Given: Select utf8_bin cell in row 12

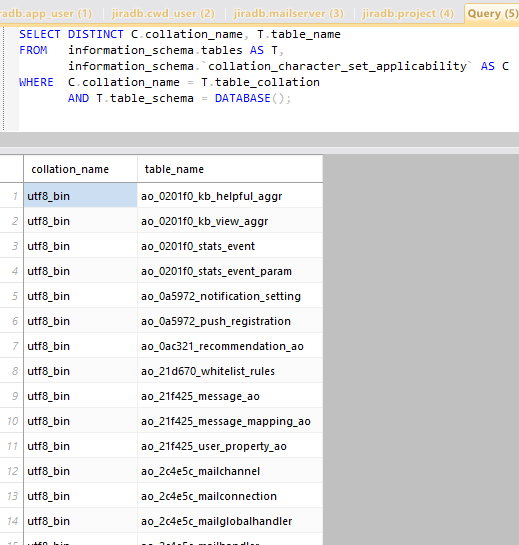Looking at the screenshot, I should (x=80, y=471).
